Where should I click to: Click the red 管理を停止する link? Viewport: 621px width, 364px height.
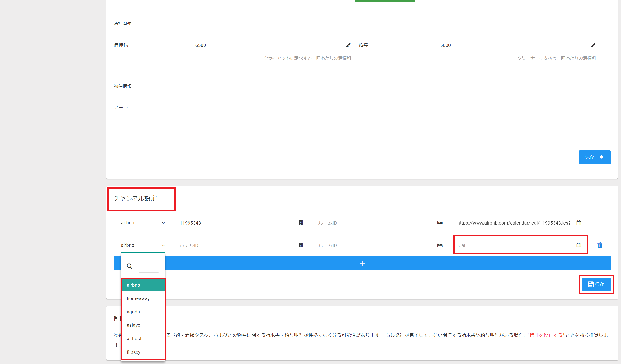[546, 335]
